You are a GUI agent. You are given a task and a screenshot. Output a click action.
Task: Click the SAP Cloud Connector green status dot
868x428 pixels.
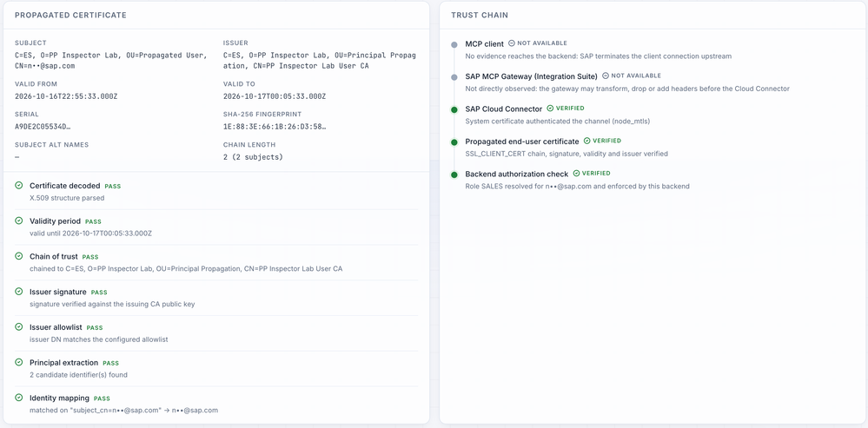pos(454,109)
